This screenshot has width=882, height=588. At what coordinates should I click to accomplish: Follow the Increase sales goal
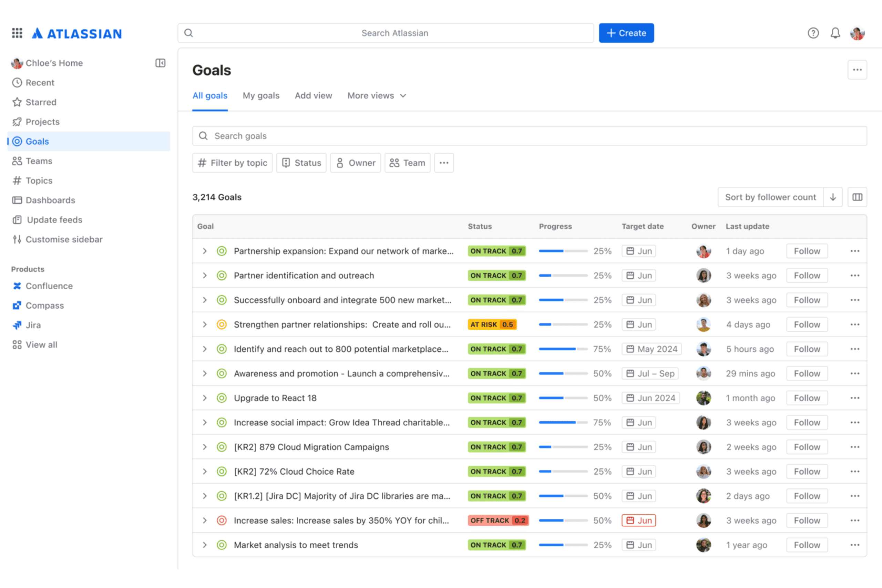click(x=807, y=520)
